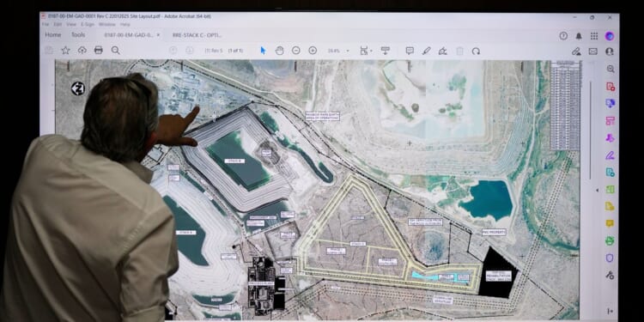The height and width of the screenshot is (322, 644).
Task: Zoom in with the plus button
Action: click(313, 51)
